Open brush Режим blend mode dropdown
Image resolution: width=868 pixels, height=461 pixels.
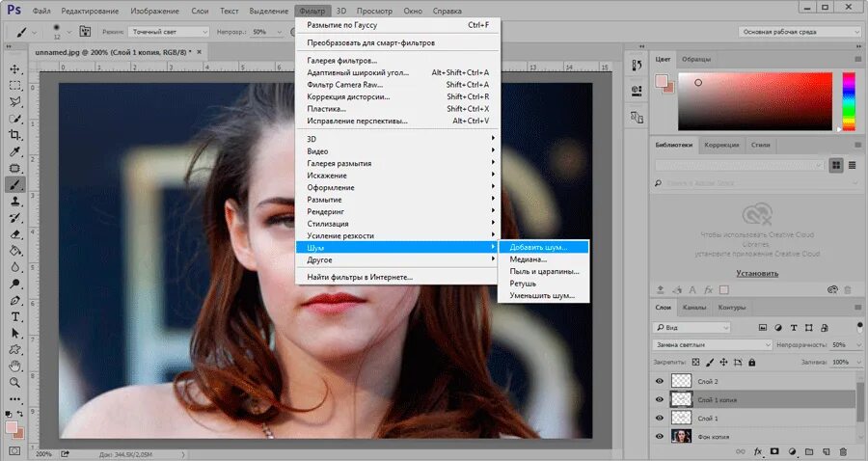pos(169,32)
